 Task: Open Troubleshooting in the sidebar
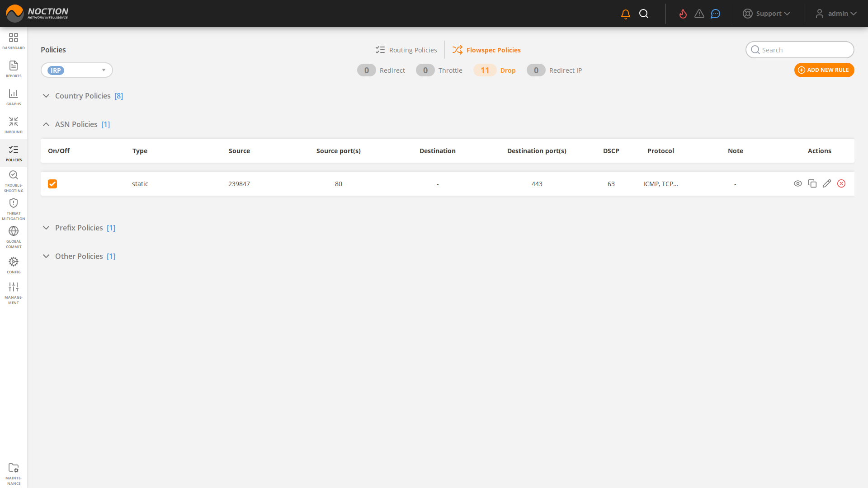[x=14, y=181]
